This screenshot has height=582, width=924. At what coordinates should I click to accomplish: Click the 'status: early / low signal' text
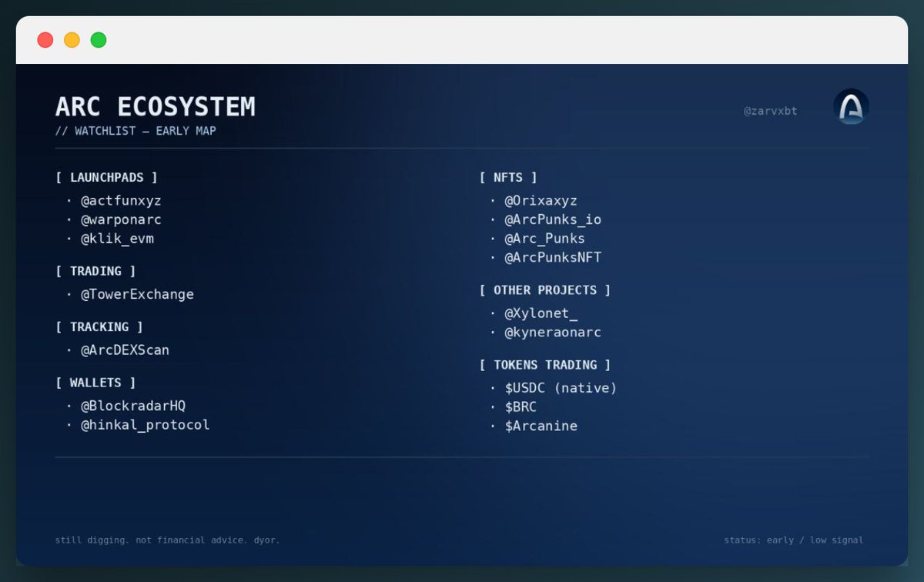click(793, 540)
